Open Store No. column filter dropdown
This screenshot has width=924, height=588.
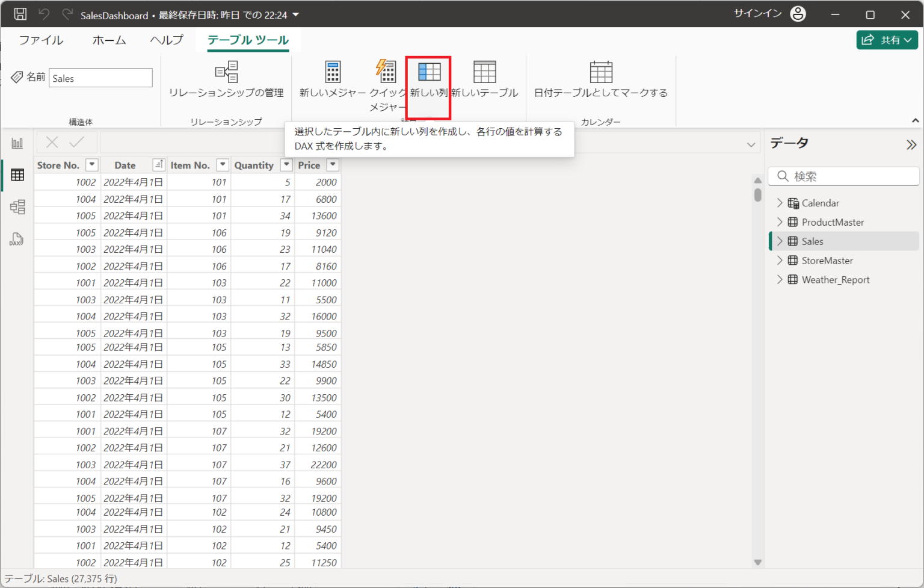92,165
